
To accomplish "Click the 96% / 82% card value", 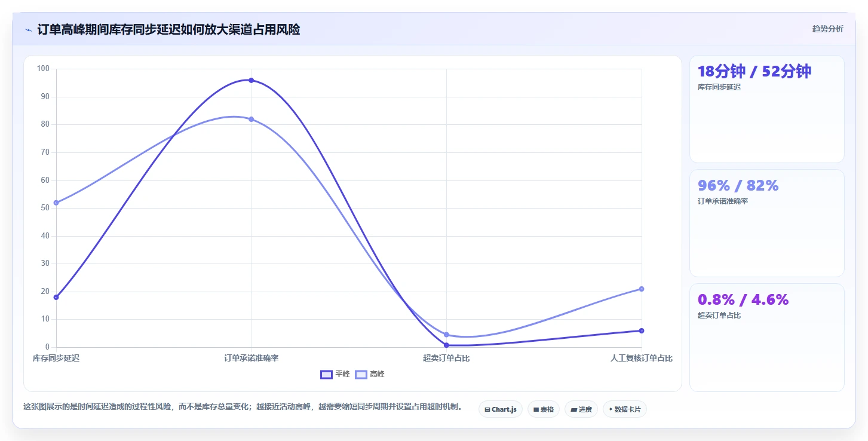I will tap(738, 186).
